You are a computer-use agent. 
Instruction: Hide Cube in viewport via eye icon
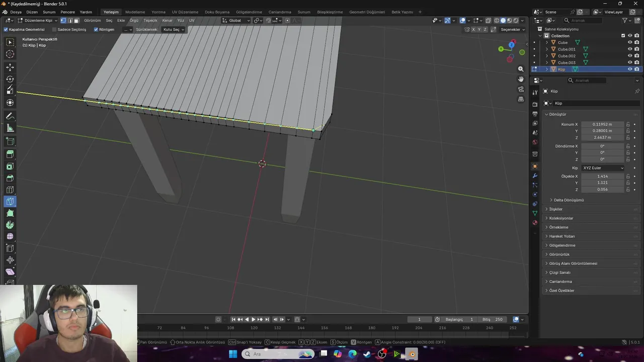(629, 42)
